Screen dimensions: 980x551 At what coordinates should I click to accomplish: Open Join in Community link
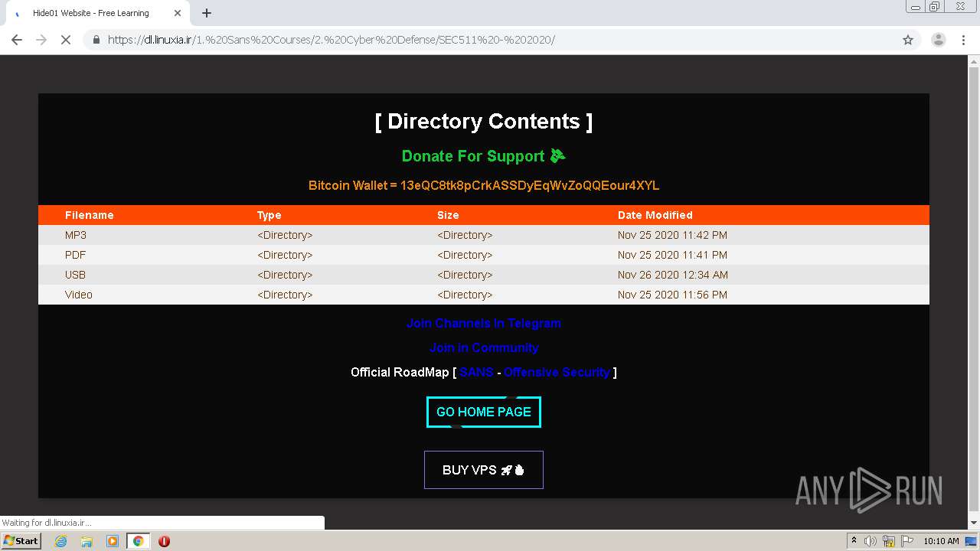click(484, 347)
